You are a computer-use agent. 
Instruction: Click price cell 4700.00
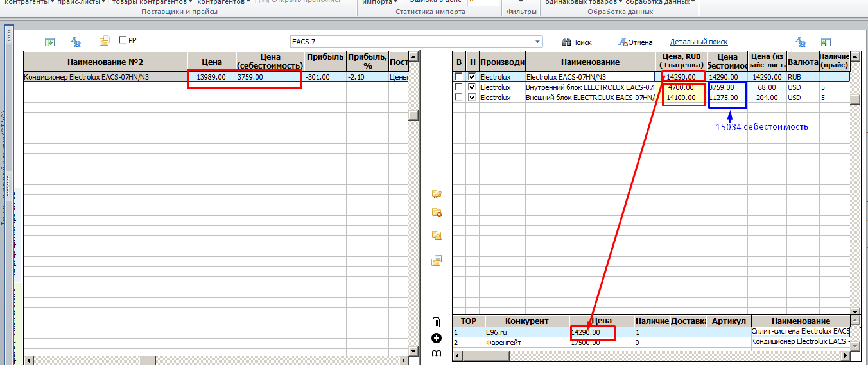(682, 87)
